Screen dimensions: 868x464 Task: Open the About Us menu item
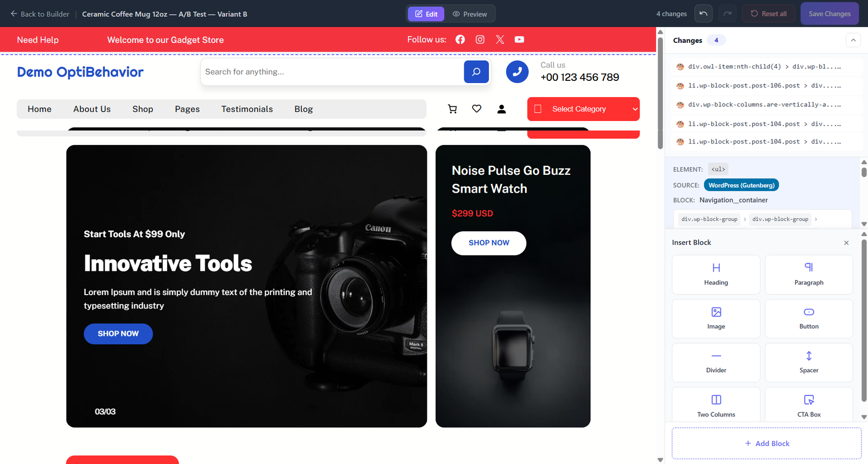(92, 109)
